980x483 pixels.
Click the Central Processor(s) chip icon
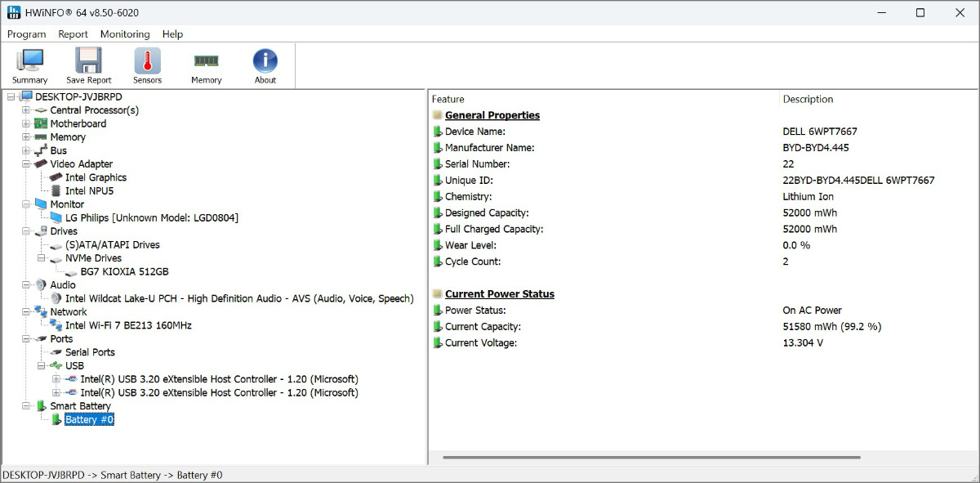[x=41, y=110]
